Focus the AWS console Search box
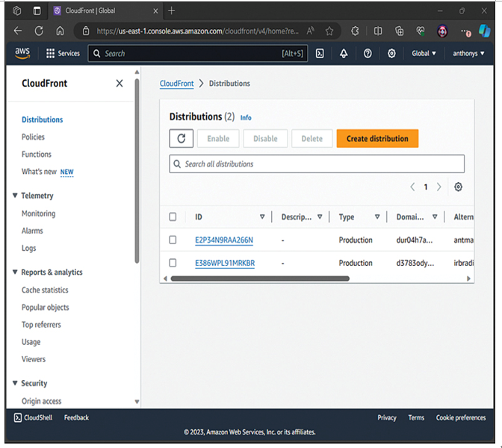The height and width of the screenshot is (448, 502). [198, 54]
